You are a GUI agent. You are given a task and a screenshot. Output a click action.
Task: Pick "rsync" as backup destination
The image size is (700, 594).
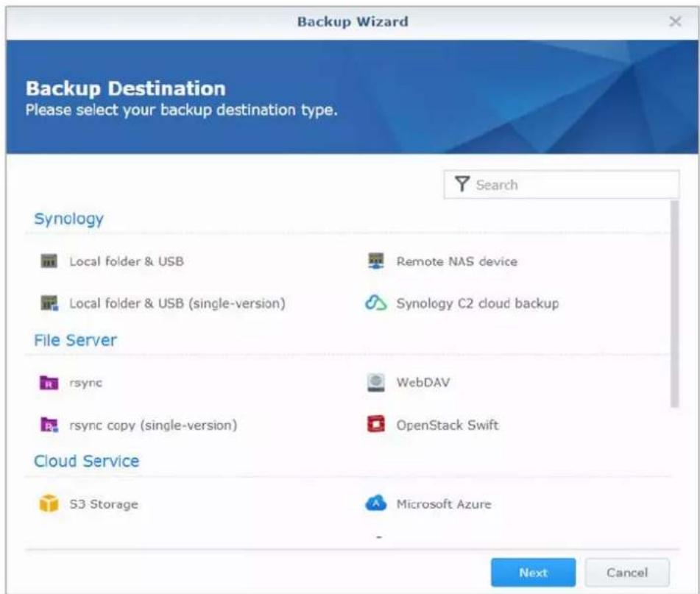click(85, 383)
